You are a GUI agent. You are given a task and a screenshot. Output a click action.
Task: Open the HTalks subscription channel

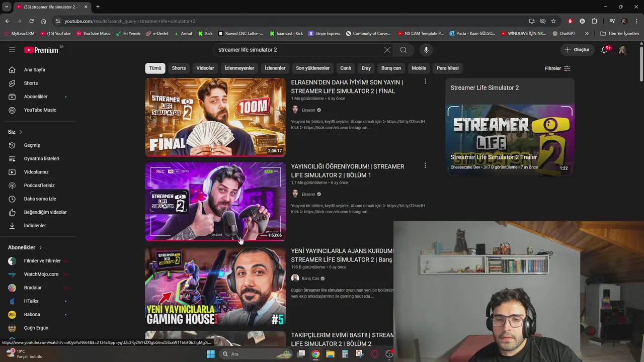tap(31, 301)
